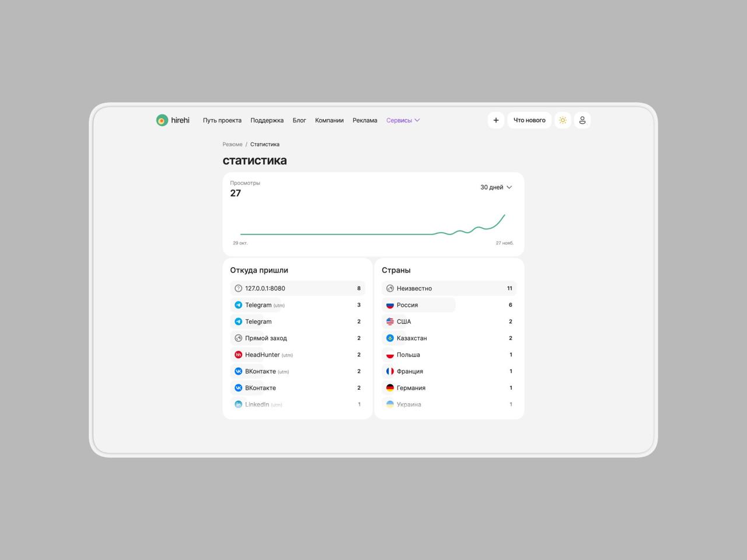
Task: Open the user profile icon
Action: tap(582, 120)
